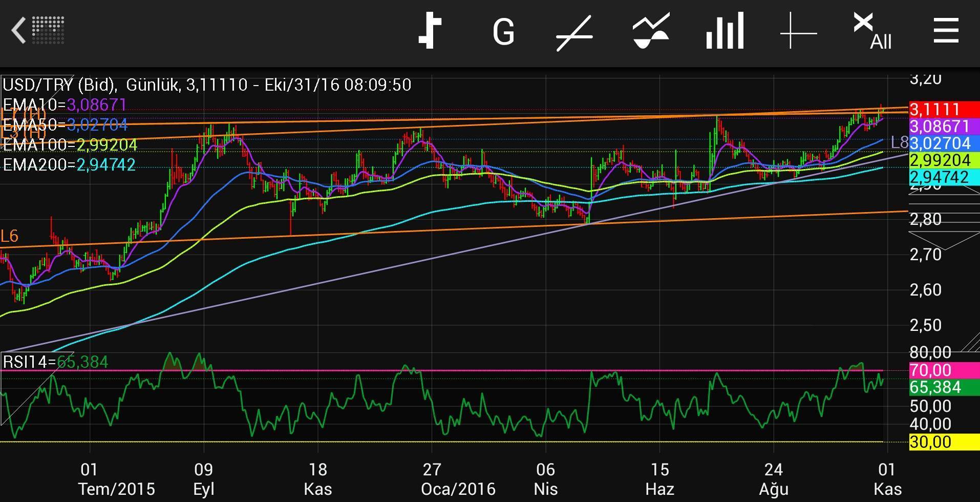Image resolution: width=980 pixels, height=502 pixels.
Task: Select the L6 orange trendline label
Action: [10, 236]
